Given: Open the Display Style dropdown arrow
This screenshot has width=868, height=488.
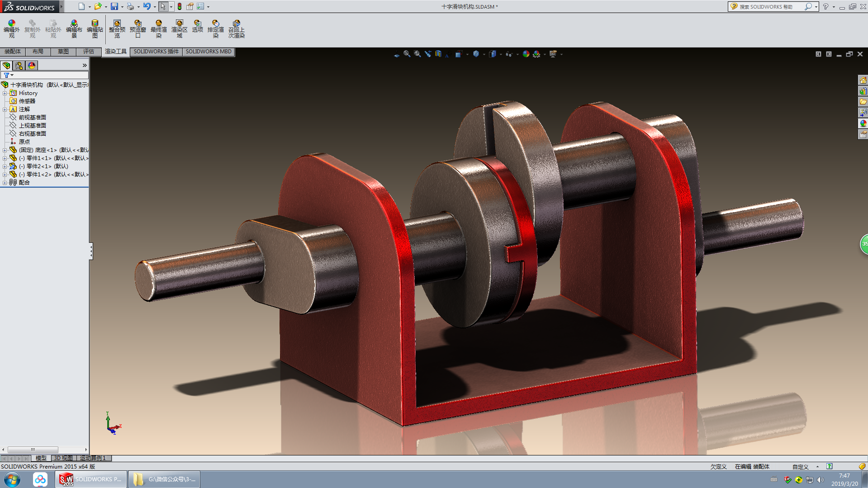Looking at the screenshot, I should [x=484, y=54].
